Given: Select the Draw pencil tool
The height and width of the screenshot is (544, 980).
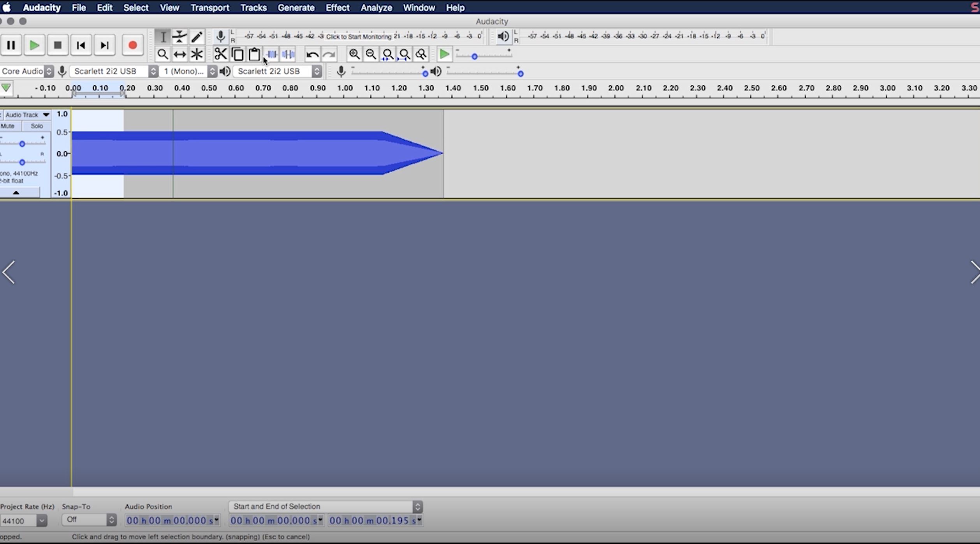Looking at the screenshot, I should click(x=197, y=37).
